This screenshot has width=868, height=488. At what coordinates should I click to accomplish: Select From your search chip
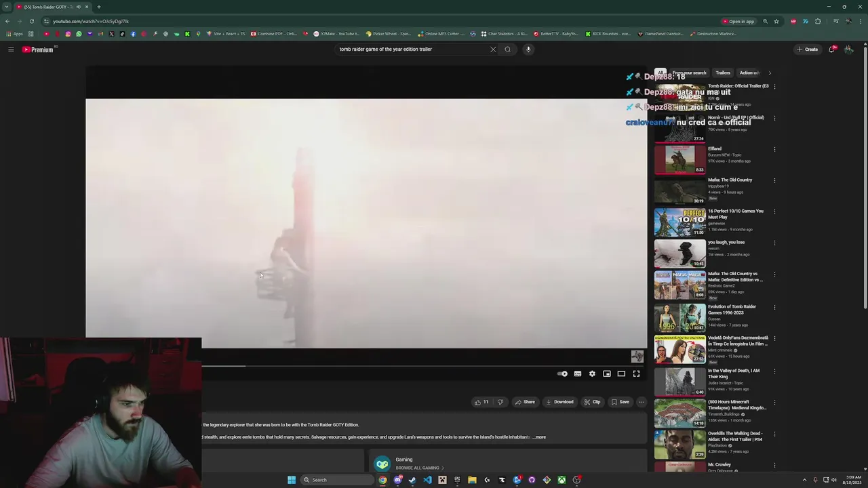click(689, 73)
